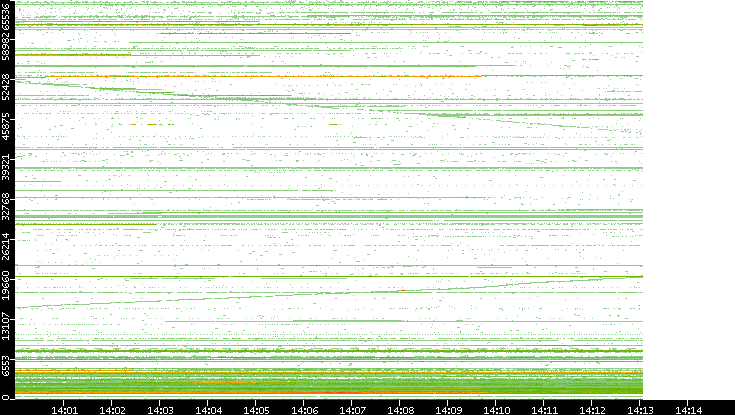The width and height of the screenshot is (735, 415).
Task: Select the 14:10 time axis marker
Action: [496, 408]
